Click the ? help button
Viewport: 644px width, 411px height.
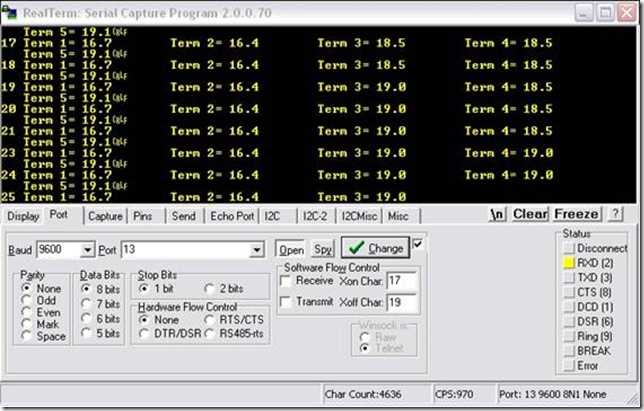(616, 214)
